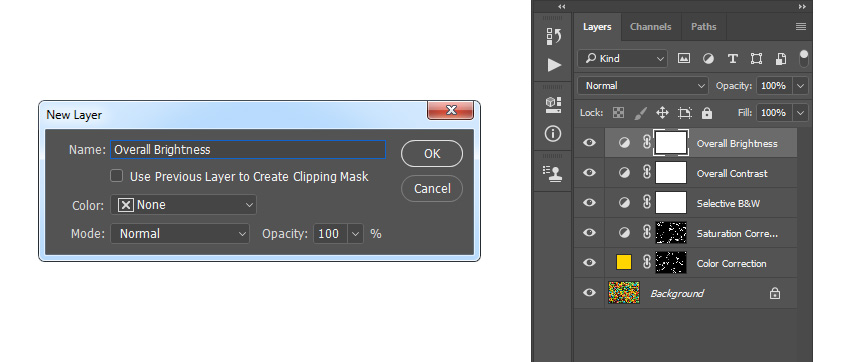Select the Background layer thumbnail
Viewport: 850px width, 362px height.
pyautogui.click(x=624, y=293)
